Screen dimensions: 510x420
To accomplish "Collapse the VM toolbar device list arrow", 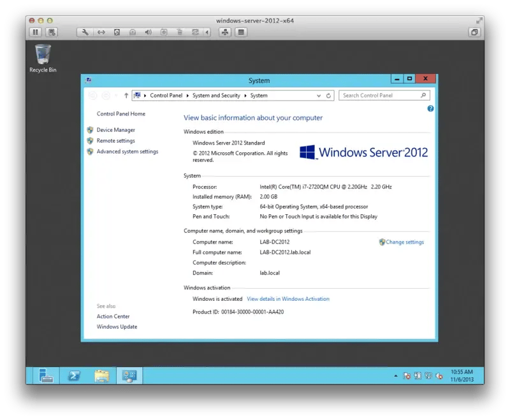I will pos(207,32).
